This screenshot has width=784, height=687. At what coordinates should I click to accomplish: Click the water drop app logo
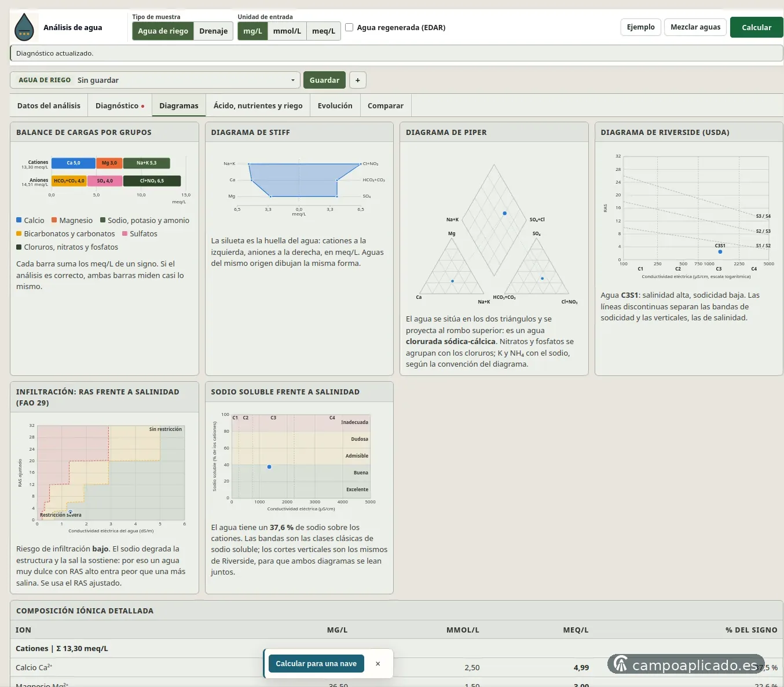[24, 27]
